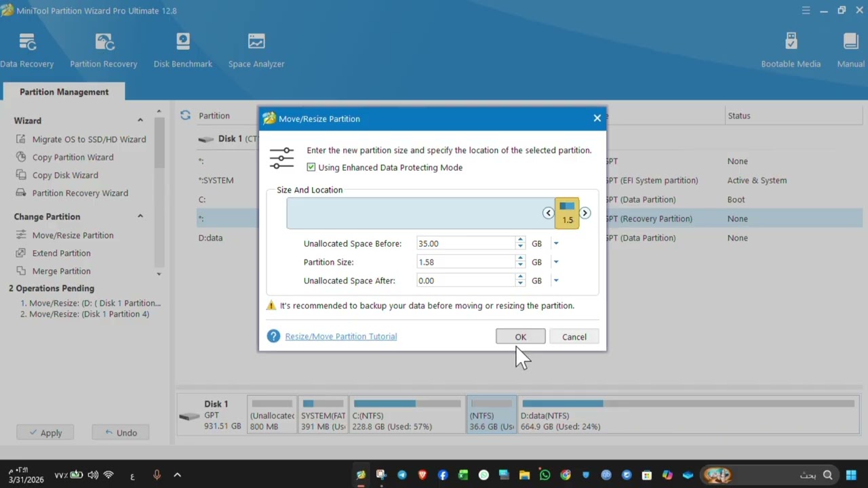Choose Extend Partition in the sidebar

pyautogui.click(x=53, y=253)
